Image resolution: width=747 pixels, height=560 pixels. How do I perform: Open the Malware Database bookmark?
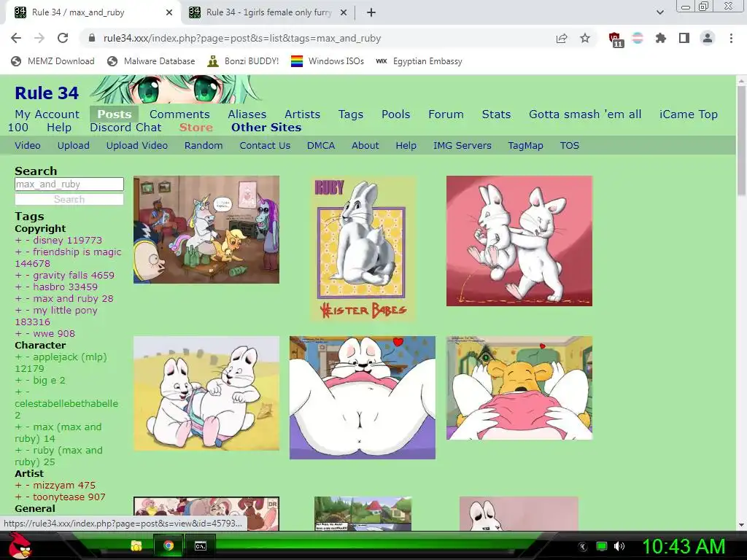pos(151,61)
